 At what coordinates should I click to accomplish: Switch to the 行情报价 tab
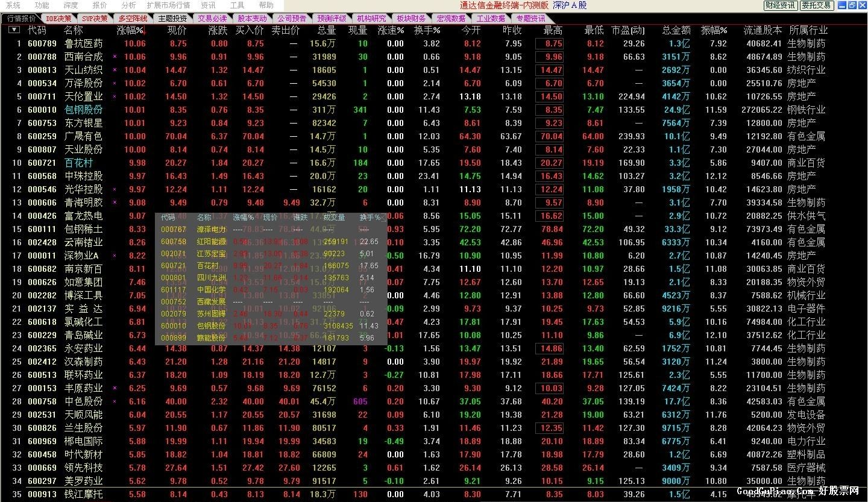coord(22,18)
